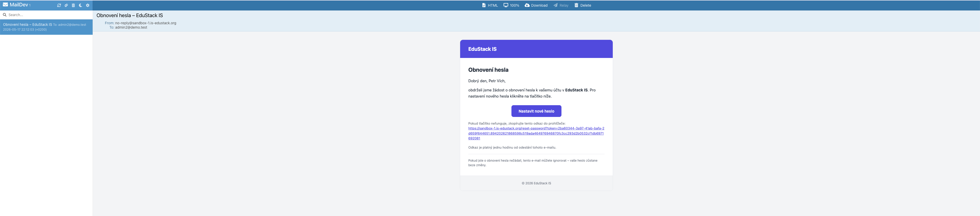
Task: Click recipient admin2@demo.test in header
Action: (x=131, y=27)
